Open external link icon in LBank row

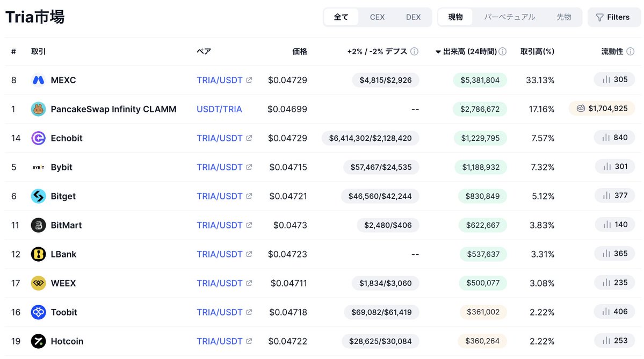pyautogui.click(x=249, y=254)
